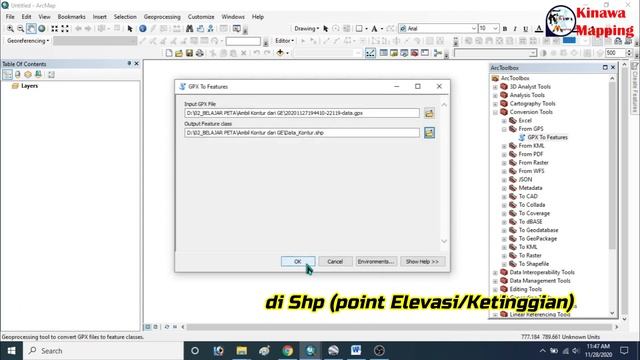The image size is (640, 360).
Task: Browse for Input GPX File
Action: (x=429, y=113)
